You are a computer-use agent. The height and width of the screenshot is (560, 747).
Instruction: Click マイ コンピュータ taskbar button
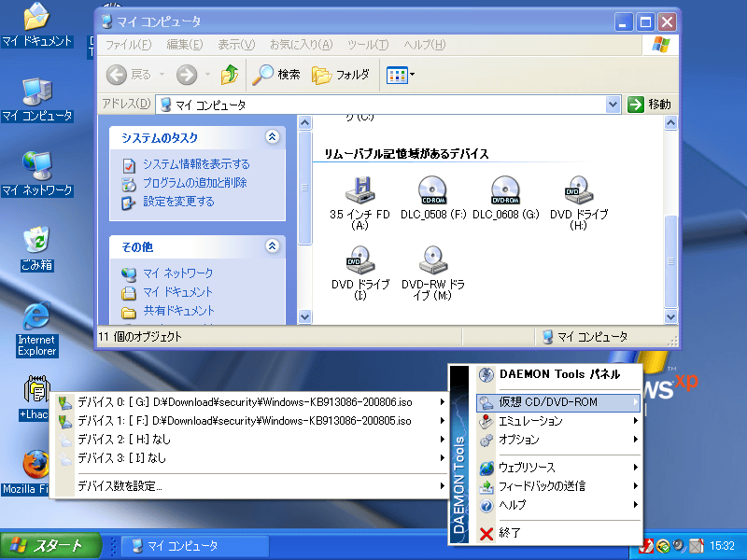[195, 546]
